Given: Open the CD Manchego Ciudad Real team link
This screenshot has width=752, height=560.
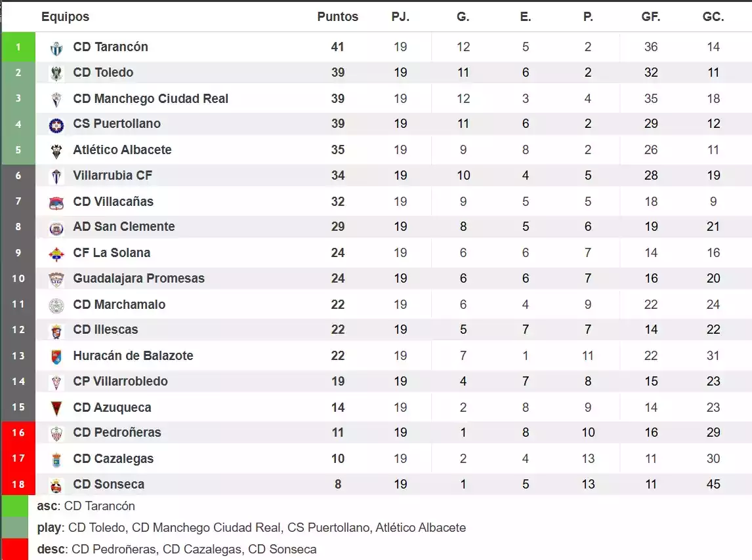Looking at the screenshot, I should click(x=150, y=99).
